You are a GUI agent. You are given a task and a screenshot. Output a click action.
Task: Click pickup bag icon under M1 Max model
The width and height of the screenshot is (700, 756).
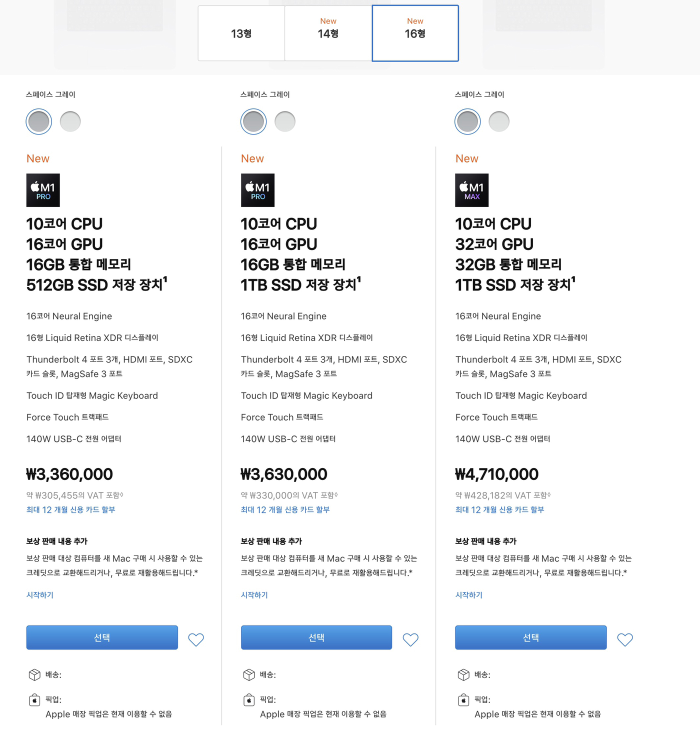coord(463,700)
